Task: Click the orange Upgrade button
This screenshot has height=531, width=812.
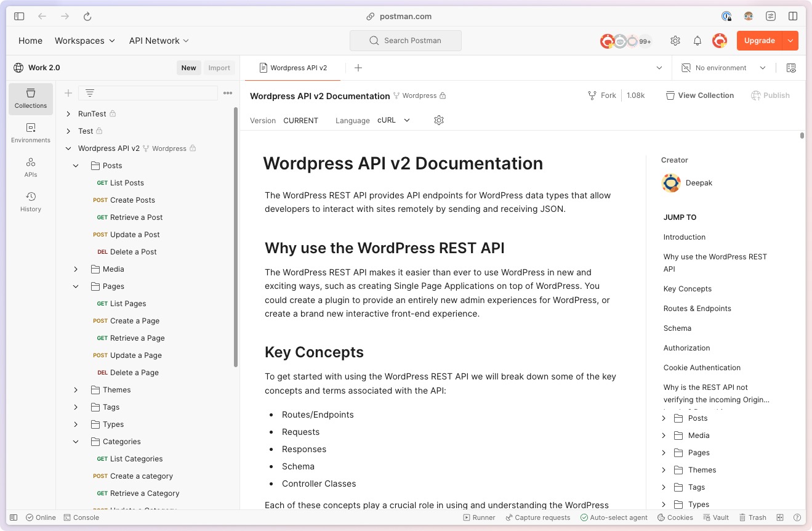Action: [x=759, y=41]
